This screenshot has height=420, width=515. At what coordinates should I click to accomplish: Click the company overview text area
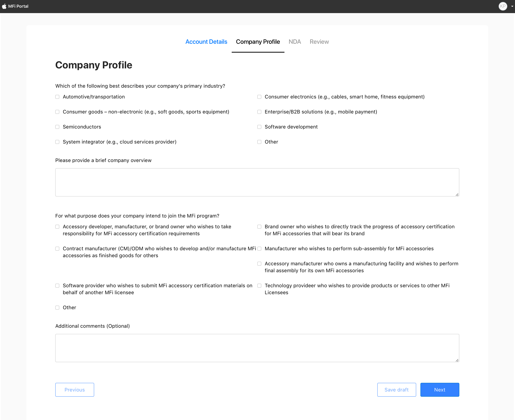(x=257, y=182)
